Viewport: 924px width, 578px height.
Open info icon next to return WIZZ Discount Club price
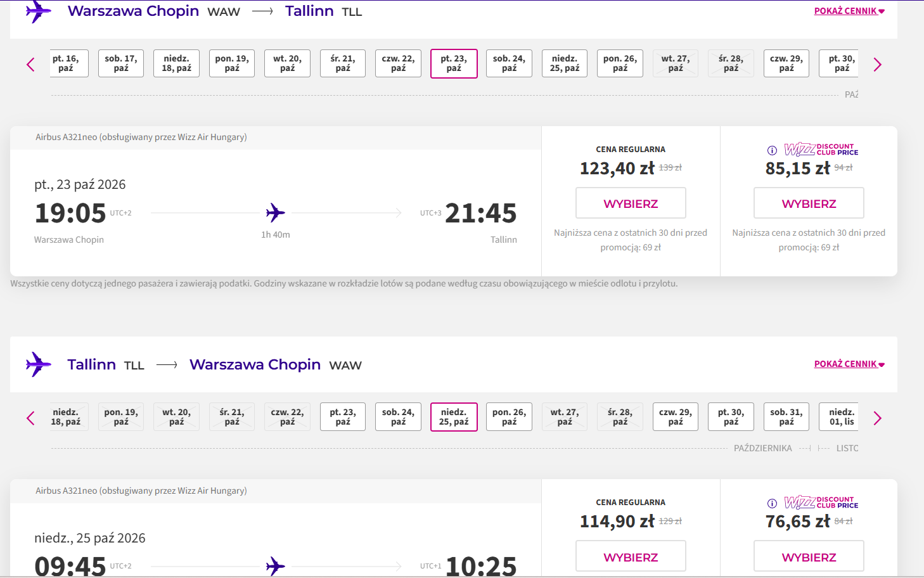click(x=772, y=503)
